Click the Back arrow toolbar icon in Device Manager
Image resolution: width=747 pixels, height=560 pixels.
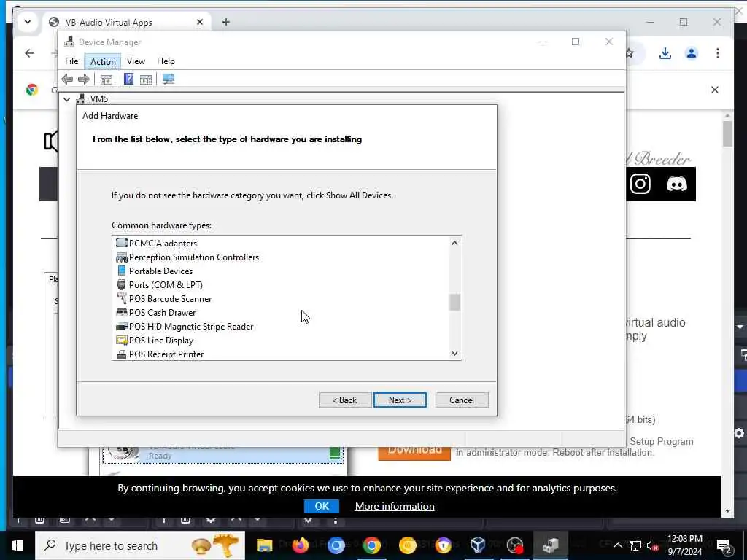click(x=67, y=79)
